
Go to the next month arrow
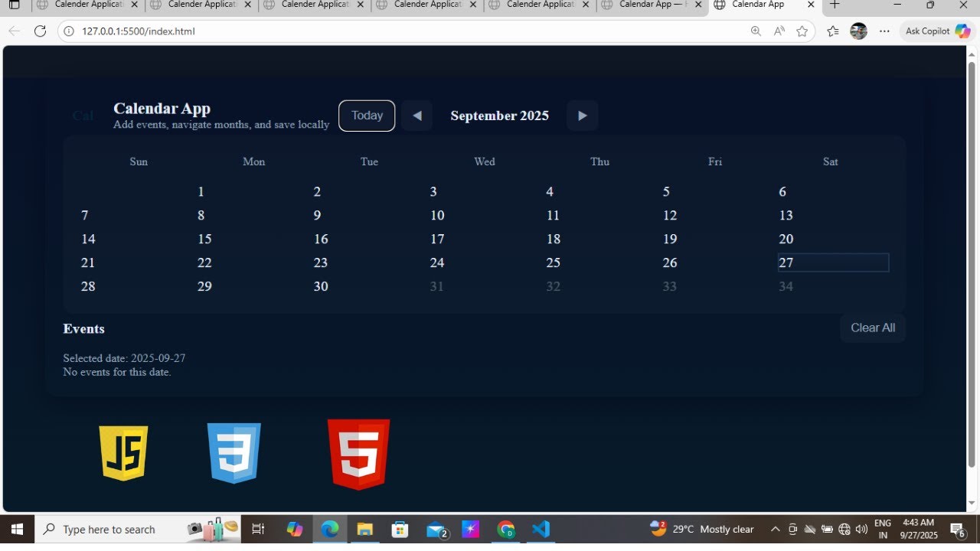[x=582, y=116]
